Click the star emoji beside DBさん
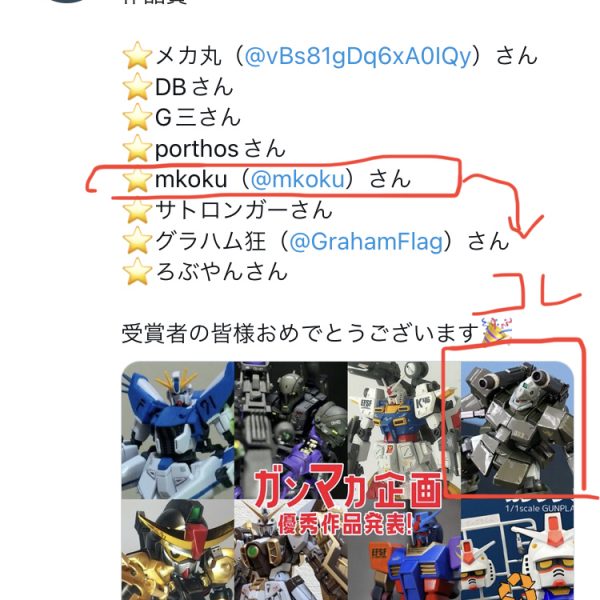 pos(137,87)
